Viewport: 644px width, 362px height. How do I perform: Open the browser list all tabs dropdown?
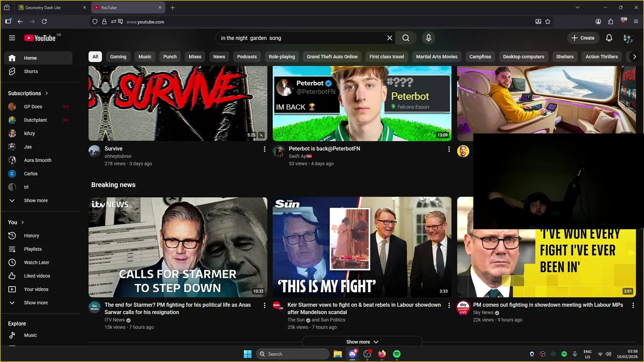coord(578,8)
